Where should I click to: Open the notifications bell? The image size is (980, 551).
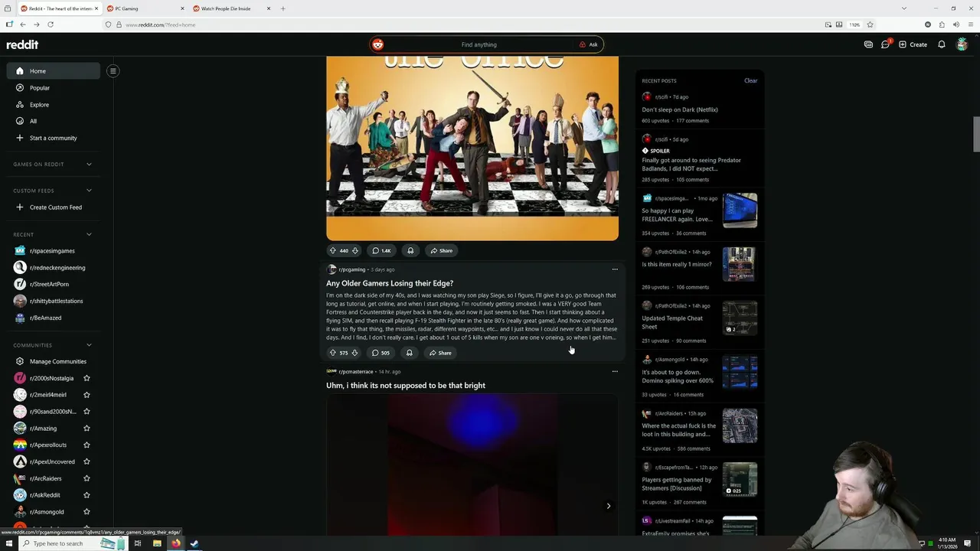[942, 44]
